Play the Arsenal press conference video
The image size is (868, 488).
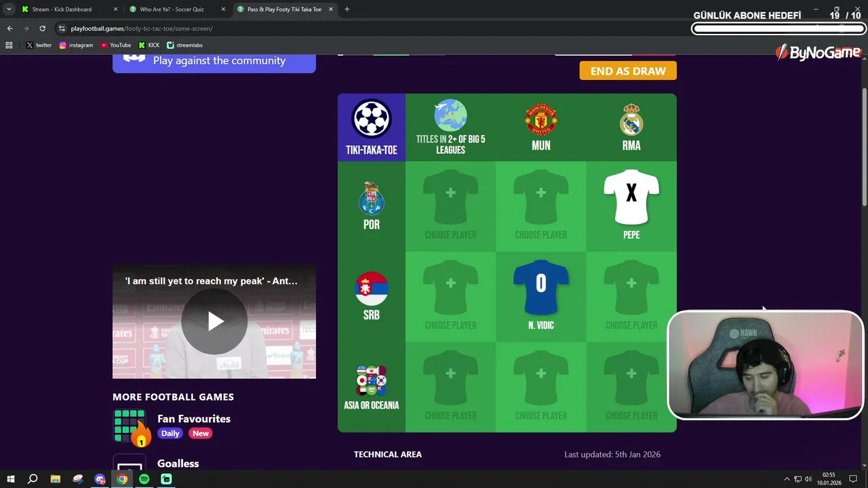pos(214,321)
